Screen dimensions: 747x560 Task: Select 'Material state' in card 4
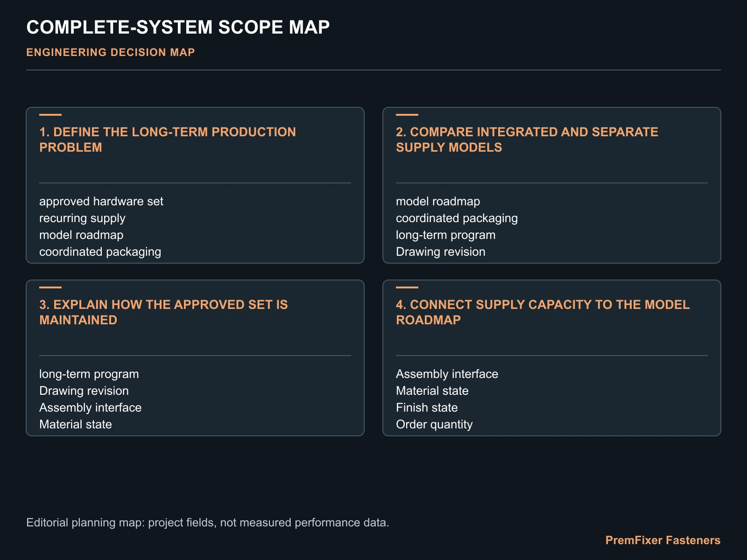(x=432, y=391)
